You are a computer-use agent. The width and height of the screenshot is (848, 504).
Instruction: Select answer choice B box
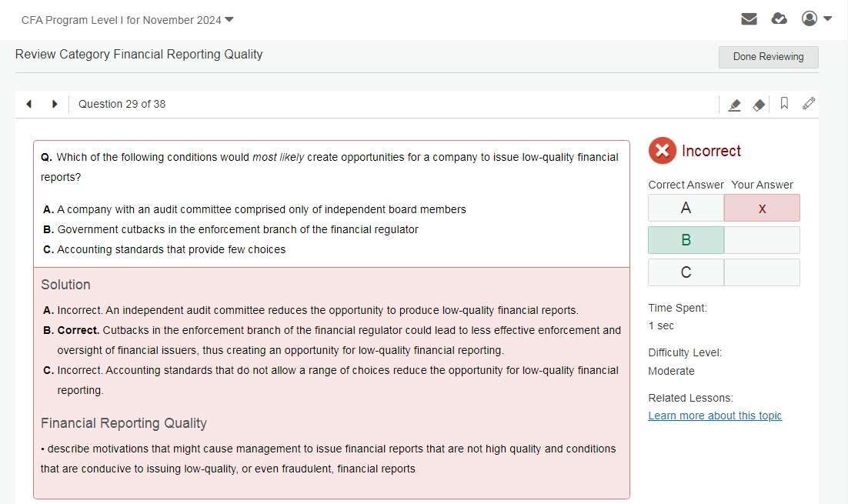[686, 240]
